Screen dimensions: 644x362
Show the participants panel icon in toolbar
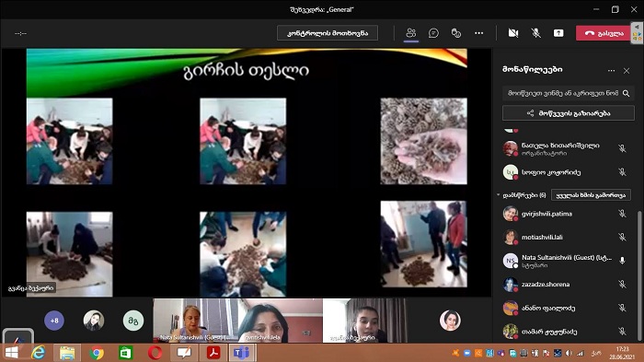tap(410, 33)
